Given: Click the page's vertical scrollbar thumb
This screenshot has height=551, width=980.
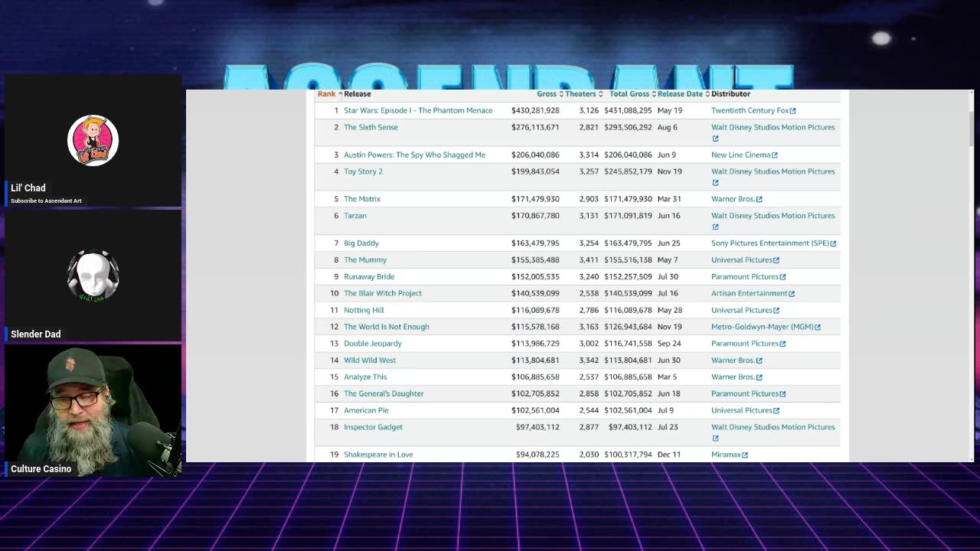Looking at the screenshot, I should 971,127.
